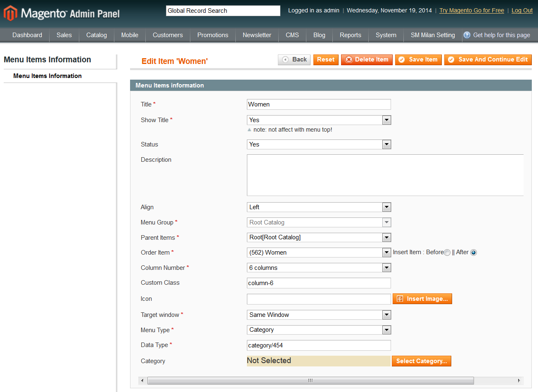
Task: Click 'Get help for this page' link
Action: coord(502,35)
